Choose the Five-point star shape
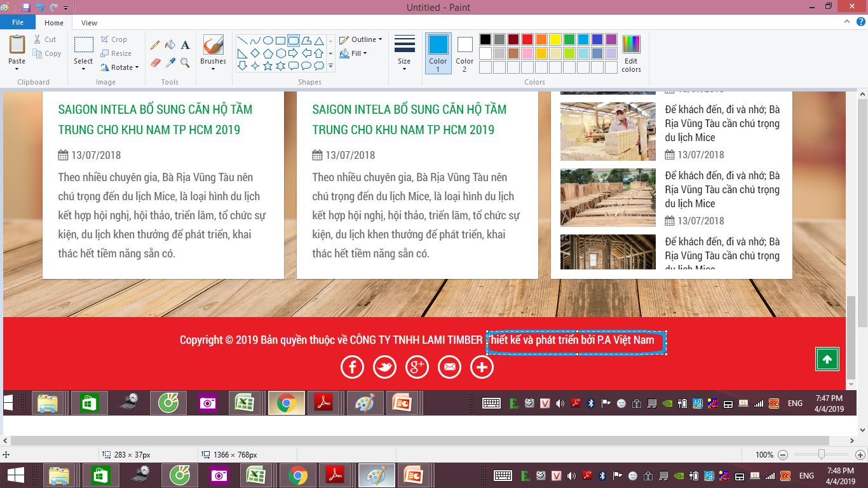868x488 pixels. point(268,65)
